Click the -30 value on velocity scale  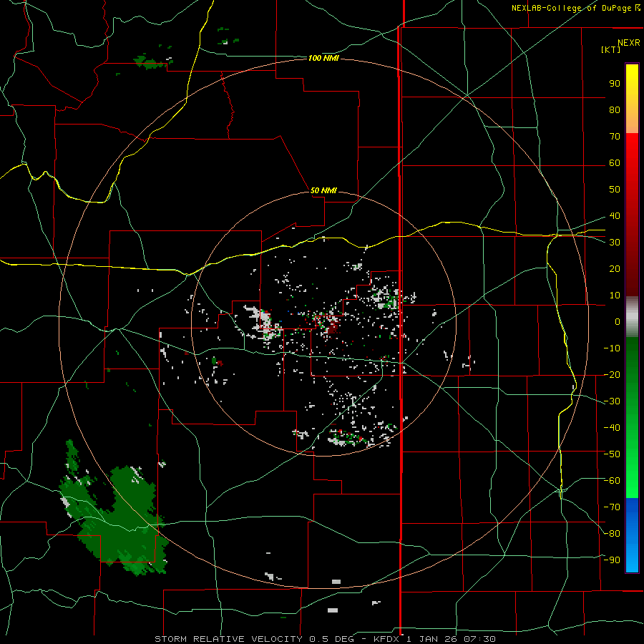click(x=612, y=401)
